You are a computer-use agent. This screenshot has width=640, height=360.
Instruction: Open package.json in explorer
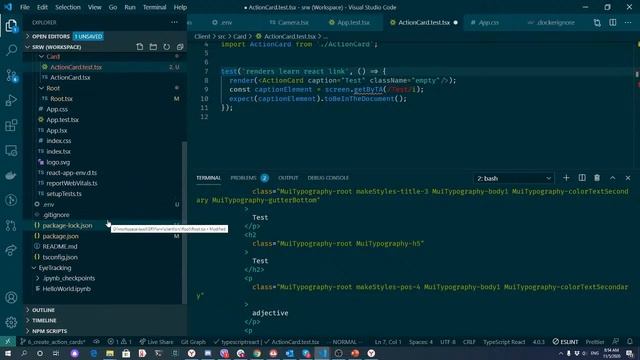click(61, 236)
